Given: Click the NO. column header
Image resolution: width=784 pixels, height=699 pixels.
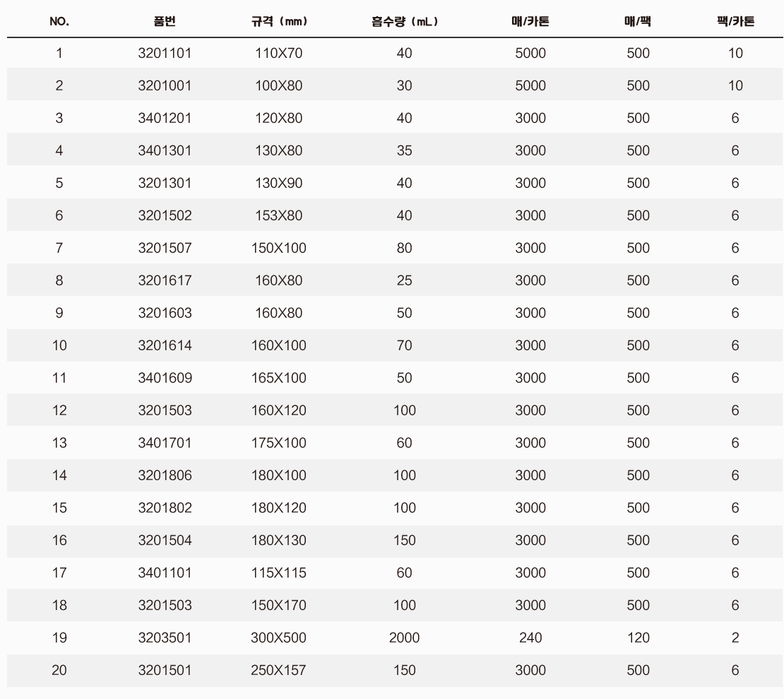Looking at the screenshot, I should click(x=59, y=21).
